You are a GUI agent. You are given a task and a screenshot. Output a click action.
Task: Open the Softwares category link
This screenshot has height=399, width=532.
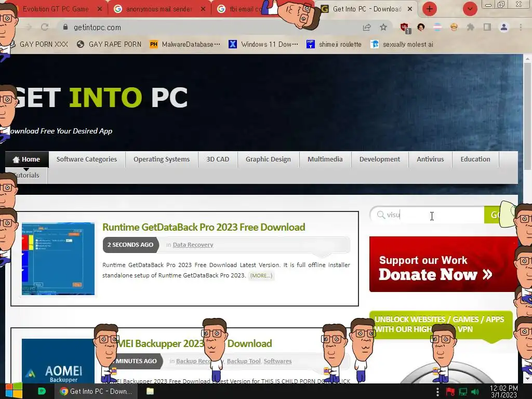277,361
